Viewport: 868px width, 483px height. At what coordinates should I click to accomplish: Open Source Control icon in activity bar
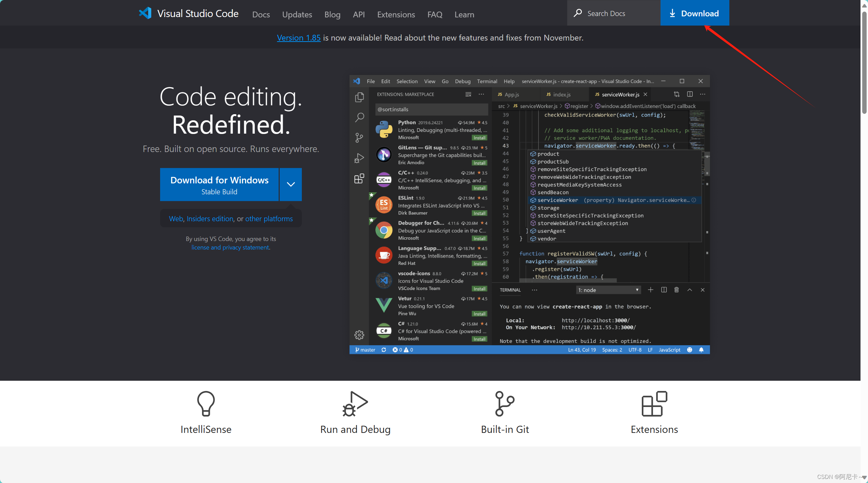(x=359, y=138)
